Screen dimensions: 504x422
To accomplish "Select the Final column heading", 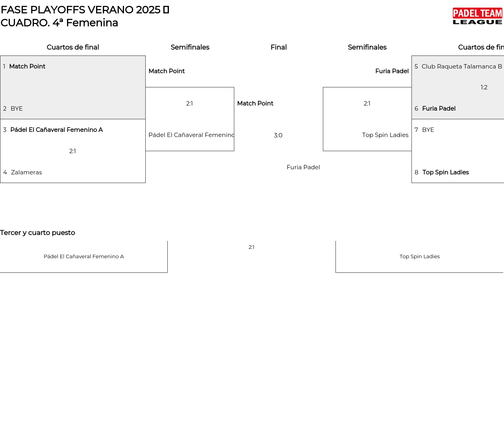I will pos(278,47).
